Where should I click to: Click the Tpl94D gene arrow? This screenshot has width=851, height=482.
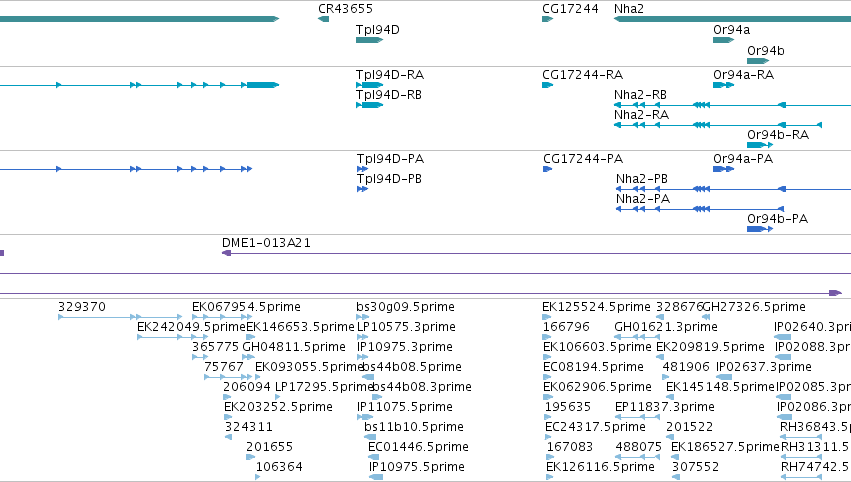pyautogui.click(x=370, y=40)
